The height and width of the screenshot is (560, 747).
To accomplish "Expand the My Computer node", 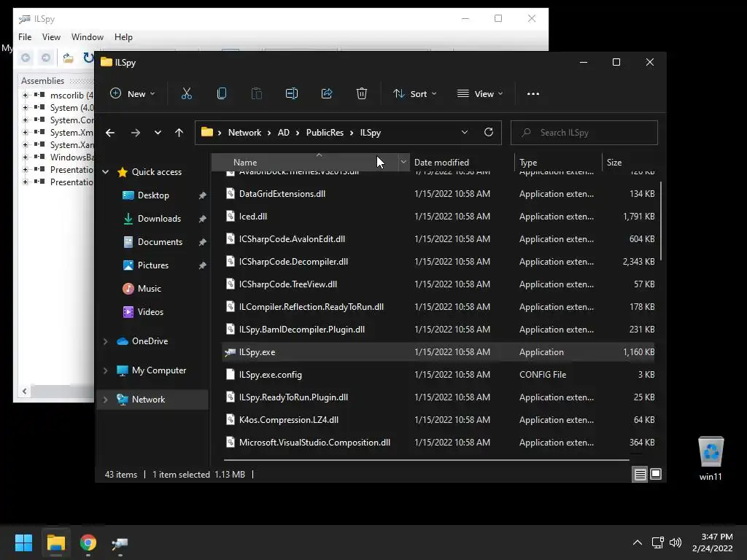I will click(106, 370).
